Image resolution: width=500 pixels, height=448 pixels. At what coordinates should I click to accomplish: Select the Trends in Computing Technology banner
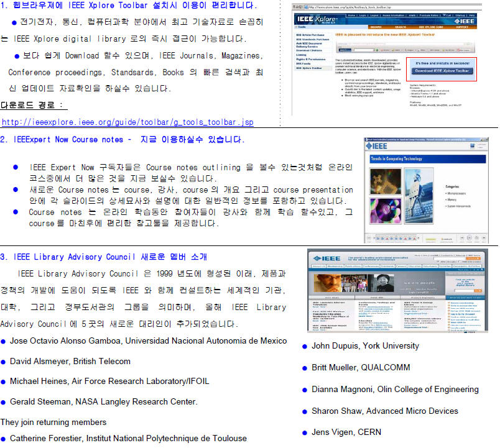pyautogui.click(x=428, y=158)
